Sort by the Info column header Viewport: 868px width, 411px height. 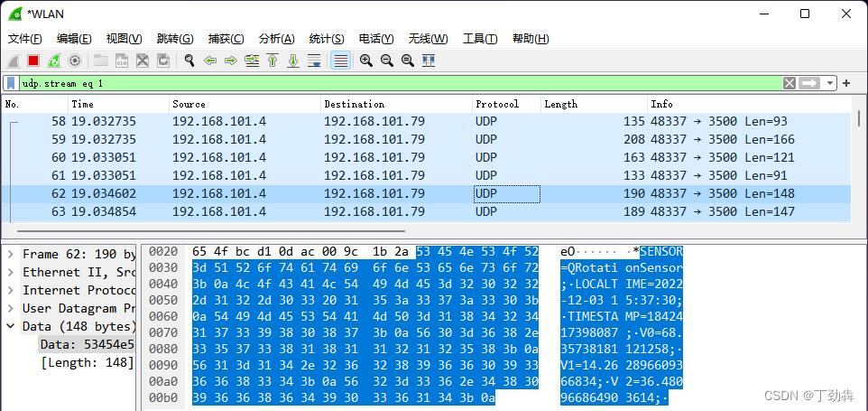click(x=749, y=104)
